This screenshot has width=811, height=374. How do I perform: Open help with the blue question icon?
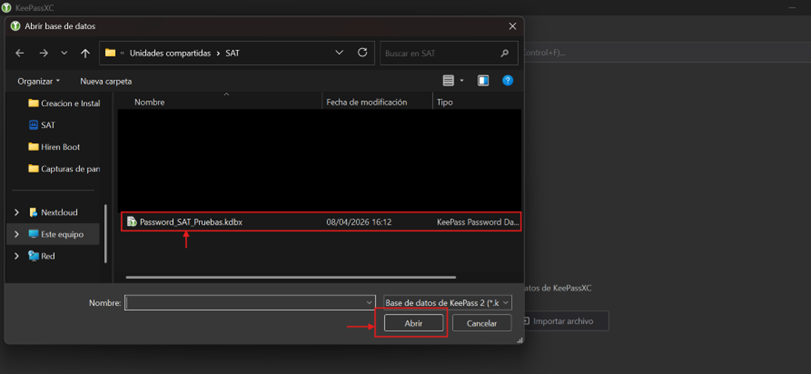(508, 81)
